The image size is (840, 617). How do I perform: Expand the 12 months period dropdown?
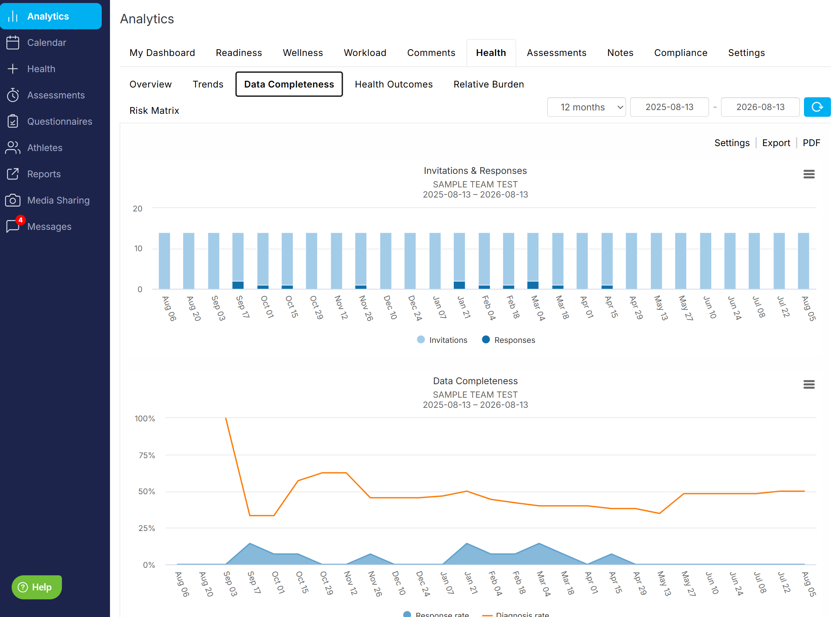(x=586, y=107)
